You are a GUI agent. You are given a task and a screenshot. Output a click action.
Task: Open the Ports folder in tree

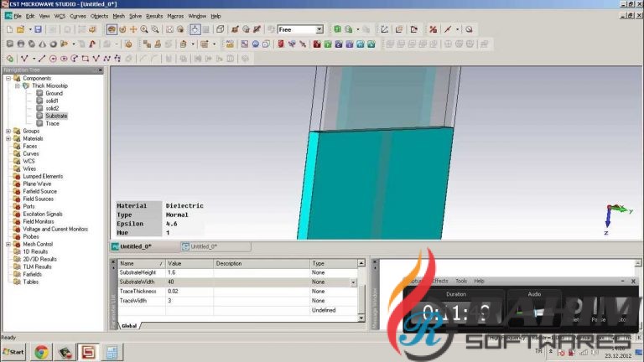(29, 206)
